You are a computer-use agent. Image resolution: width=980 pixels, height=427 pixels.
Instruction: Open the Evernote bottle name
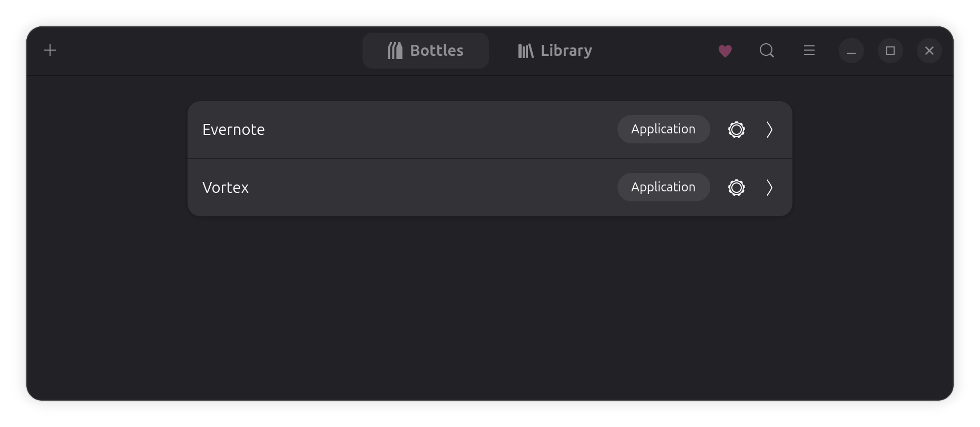point(233,130)
